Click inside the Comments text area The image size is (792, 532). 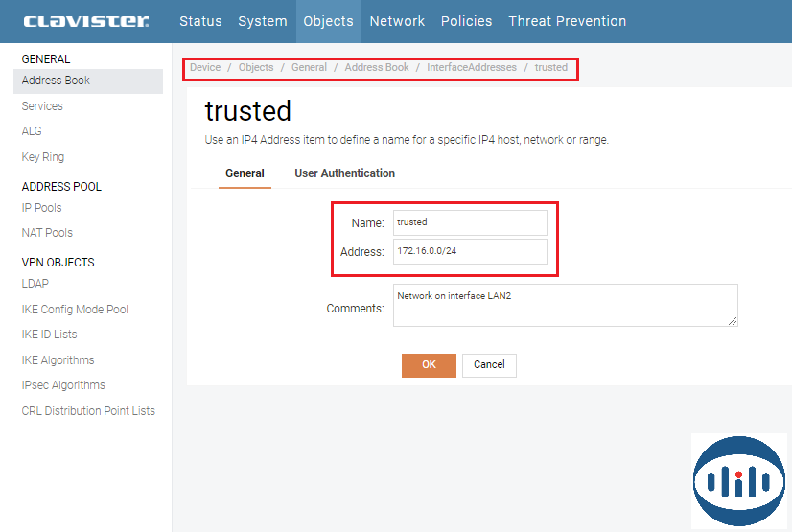pyautogui.click(x=565, y=305)
